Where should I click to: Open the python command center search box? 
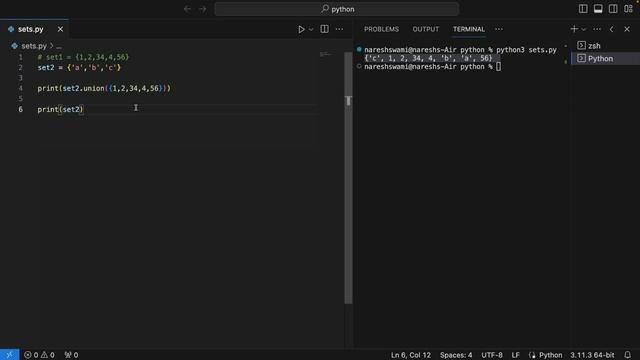tap(337, 9)
